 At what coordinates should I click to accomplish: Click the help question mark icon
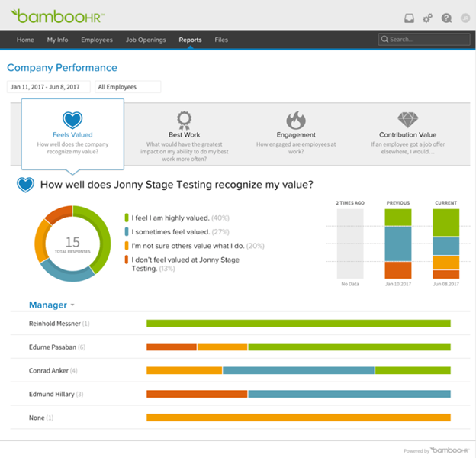446,18
